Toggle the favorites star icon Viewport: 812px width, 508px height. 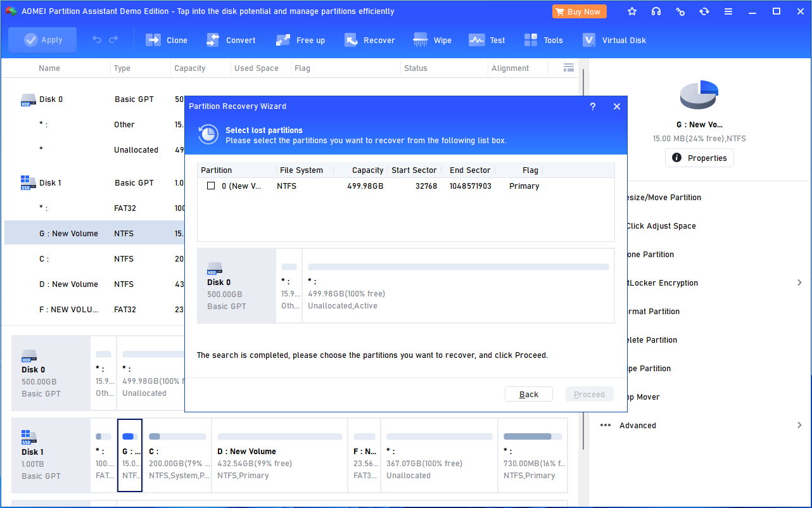632,11
